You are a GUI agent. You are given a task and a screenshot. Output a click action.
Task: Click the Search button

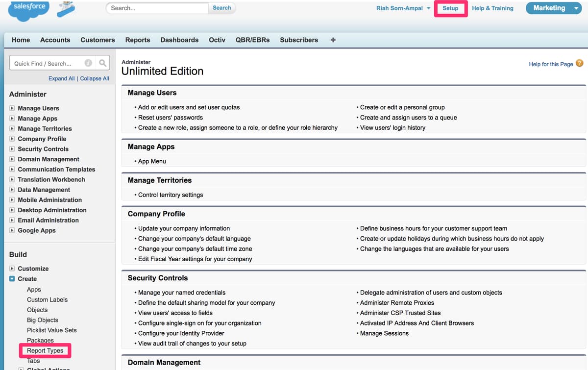coord(222,8)
